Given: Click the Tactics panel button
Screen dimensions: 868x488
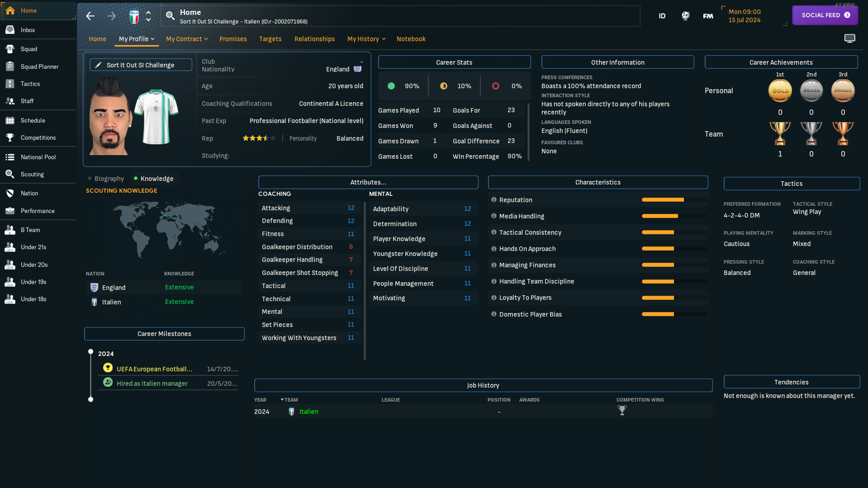Looking at the screenshot, I should pyautogui.click(x=792, y=184).
